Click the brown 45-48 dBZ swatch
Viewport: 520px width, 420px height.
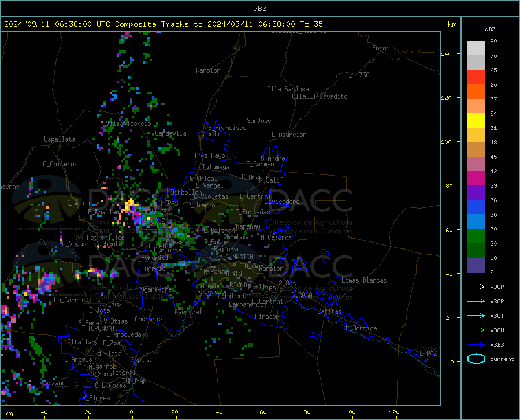pyautogui.click(x=476, y=150)
